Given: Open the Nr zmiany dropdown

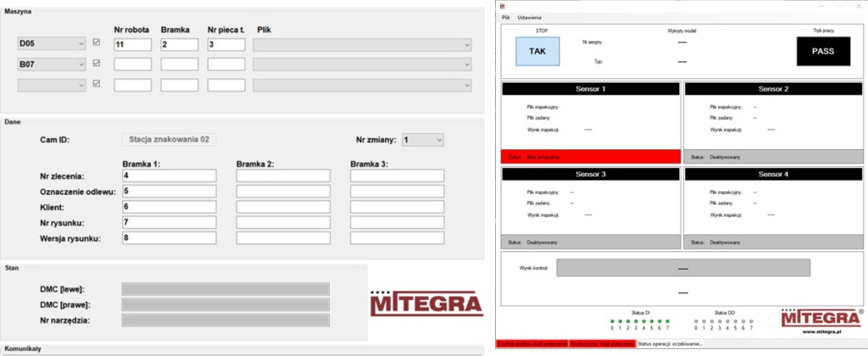Looking at the screenshot, I should pyautogui.click(x=423, y=140).
